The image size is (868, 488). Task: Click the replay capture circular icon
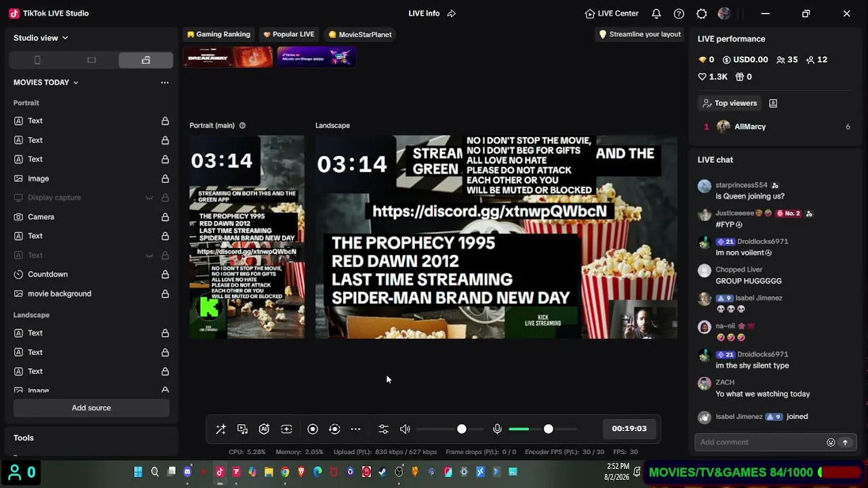(334, 429)
